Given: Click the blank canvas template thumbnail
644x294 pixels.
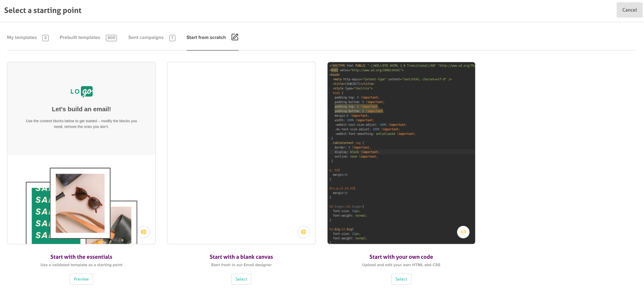Looking at the screenshot, I should click(241, 150).
